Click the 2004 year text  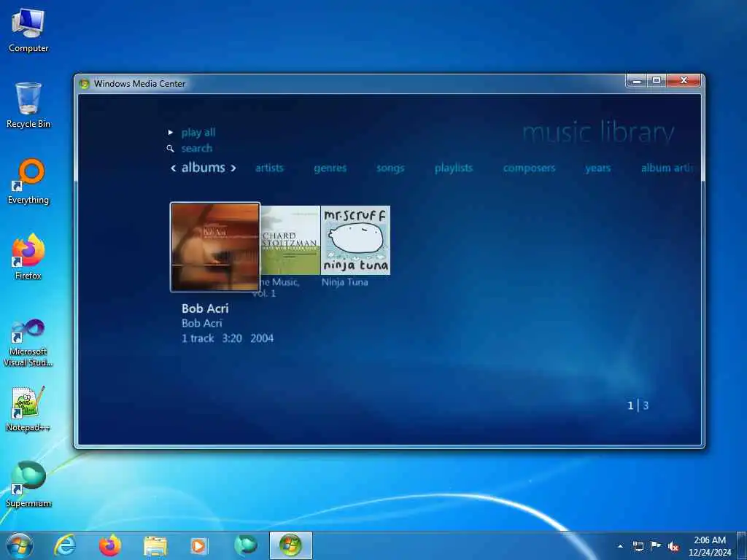[262, 338]
